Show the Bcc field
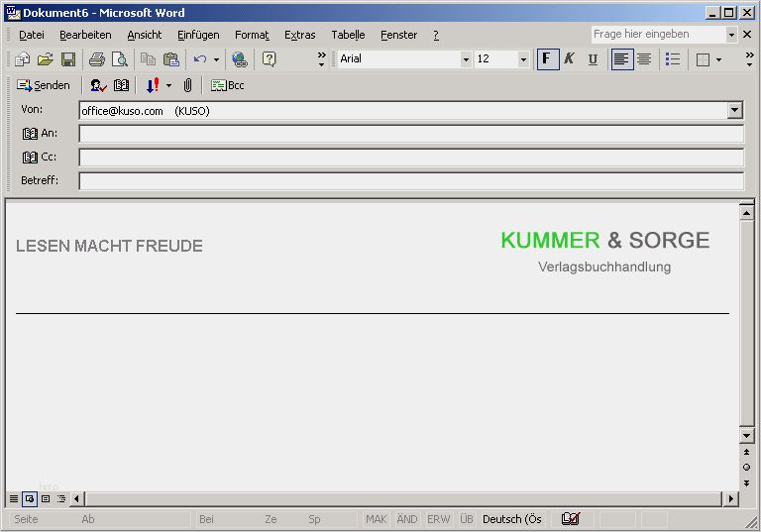761x532 pixels. pos(227,85)
